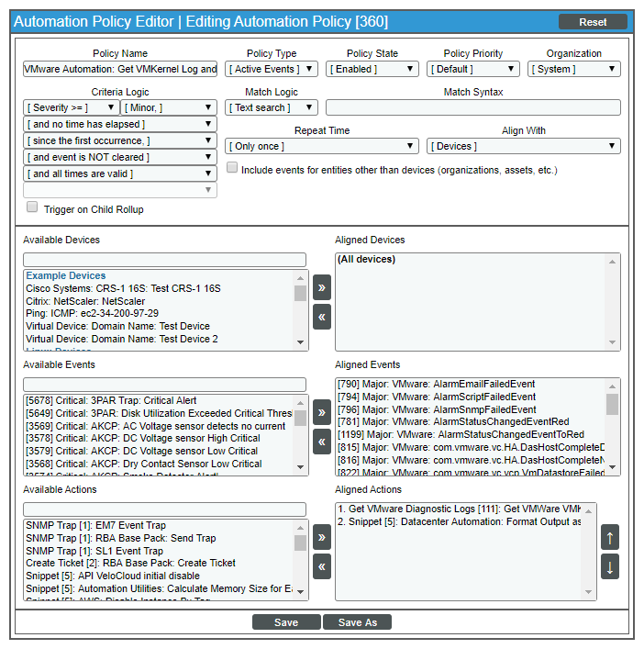Open the empty disabled criteria dropdown
Viewport: 644px width, 649px height.
pyautogui.click(x=120, y=190)
